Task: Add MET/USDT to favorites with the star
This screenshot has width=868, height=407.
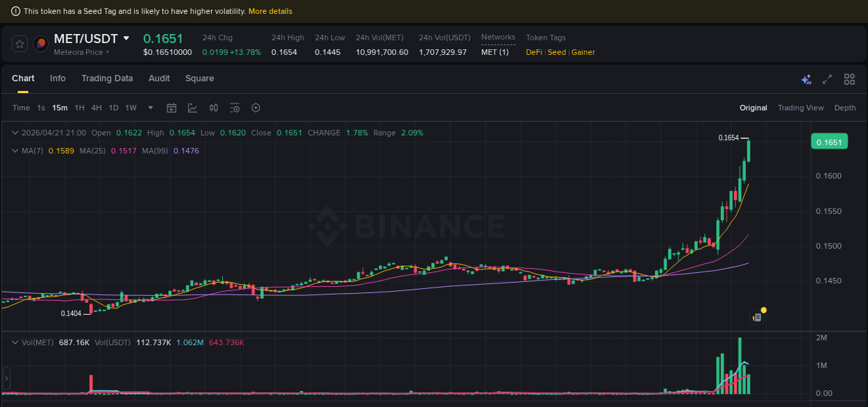Action: coord(19,43)
